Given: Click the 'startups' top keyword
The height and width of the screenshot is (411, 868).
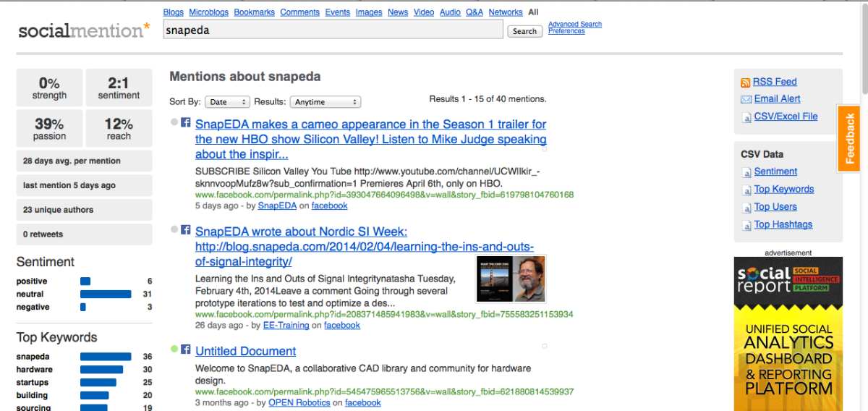Looking at the screenshot, I should (x=33, y=383).
